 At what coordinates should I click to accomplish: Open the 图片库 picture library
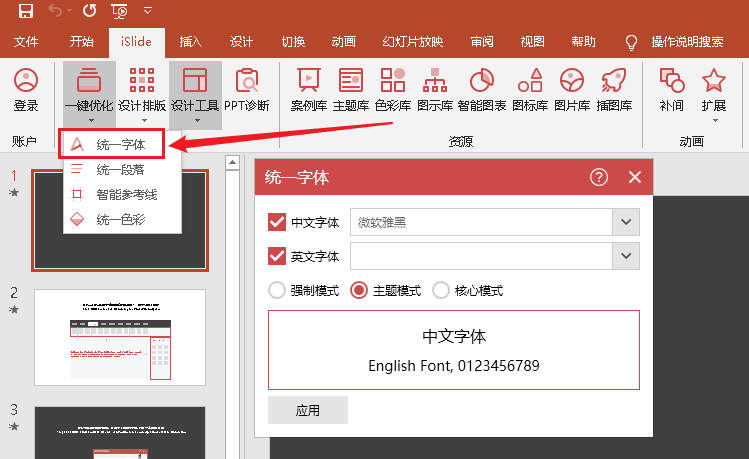[572, 89]
